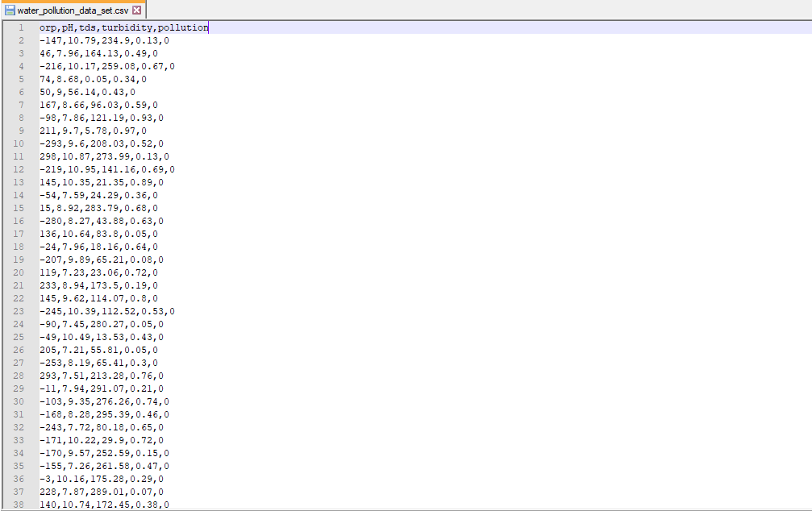The width and height of the screenshot is (812, 511).
Task: Click line number 38 in the margin
Action: [19, 505]
